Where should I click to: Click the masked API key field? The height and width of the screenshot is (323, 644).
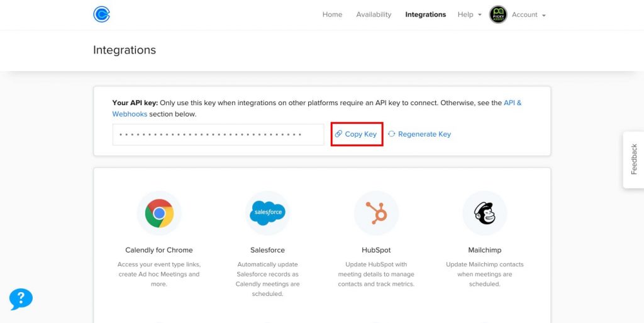pyautogui.click(x=218, y=134)
